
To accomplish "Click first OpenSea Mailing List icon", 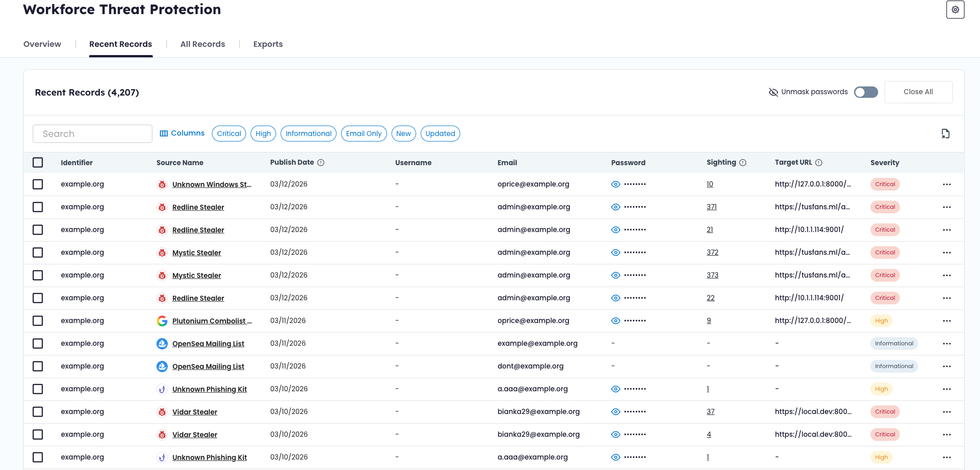I will point(162,344).
